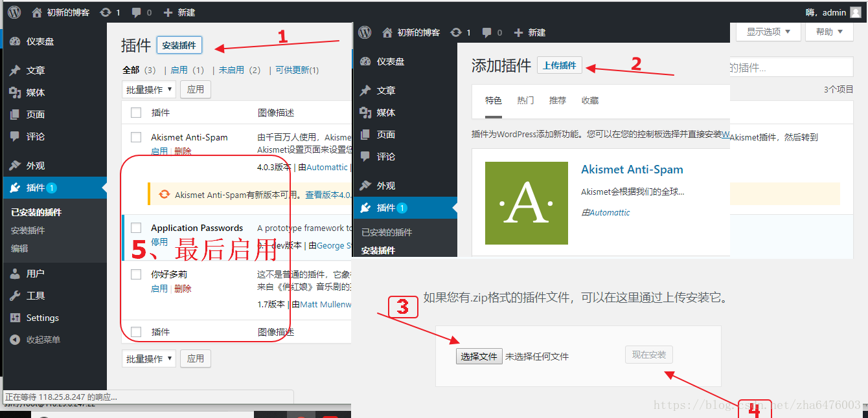Open the top 批量操作 bulk actions dropdown
The image size is (868, 418).
[x=149, y=89]
